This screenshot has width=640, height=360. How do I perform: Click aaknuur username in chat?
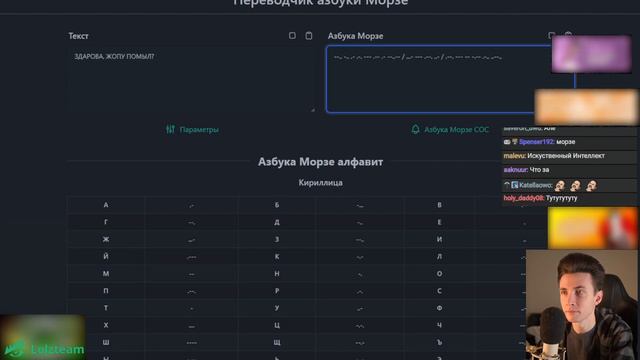516,170
